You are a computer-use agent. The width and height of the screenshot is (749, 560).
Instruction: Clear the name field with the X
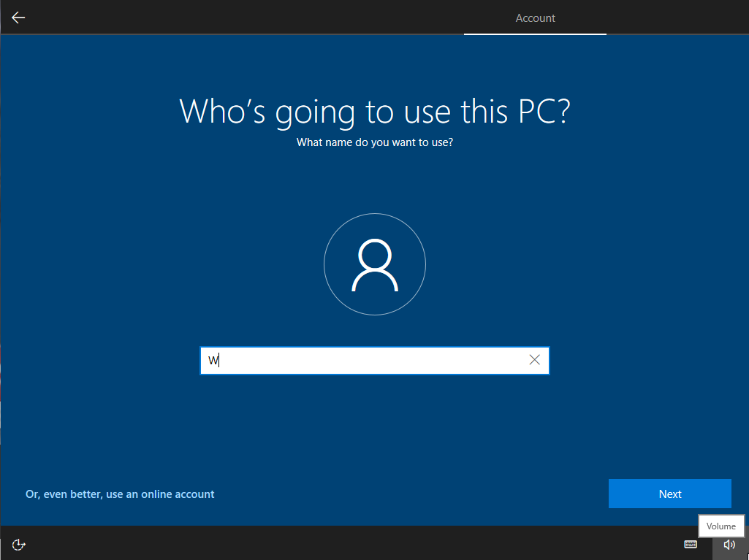(x=534, y=360)
